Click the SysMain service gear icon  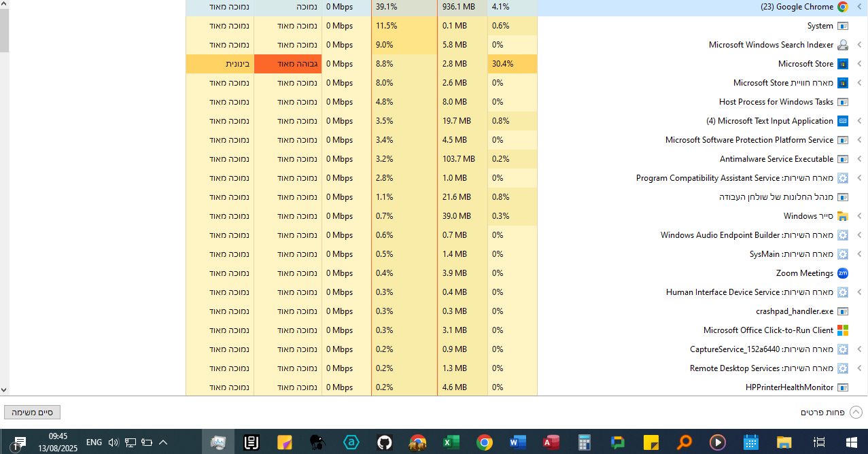click(x=843, y=254)
